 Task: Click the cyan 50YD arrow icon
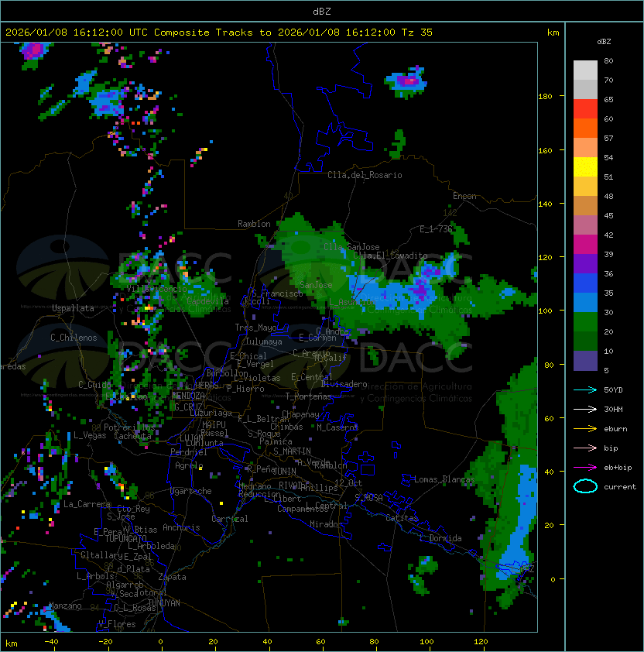tap(585, 389)
